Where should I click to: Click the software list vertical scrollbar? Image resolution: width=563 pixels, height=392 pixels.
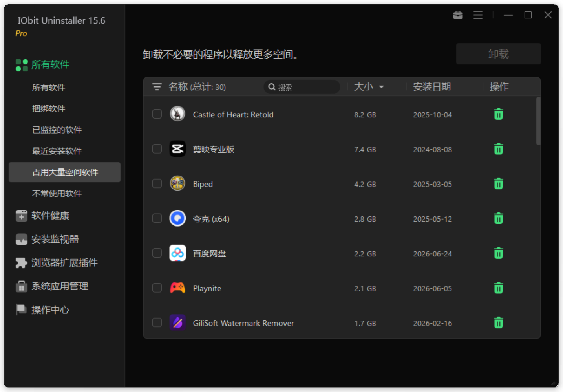(x=538, y=121)
